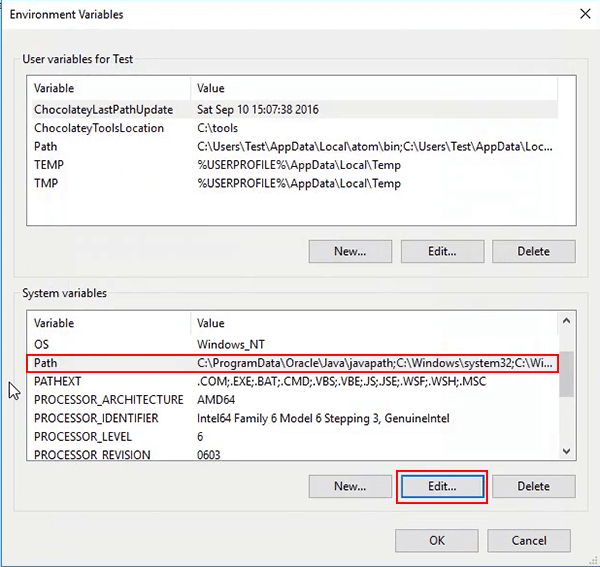Screen dimensions: 600x567
Task: Click New button under System variables
Action: pos(350,486)
